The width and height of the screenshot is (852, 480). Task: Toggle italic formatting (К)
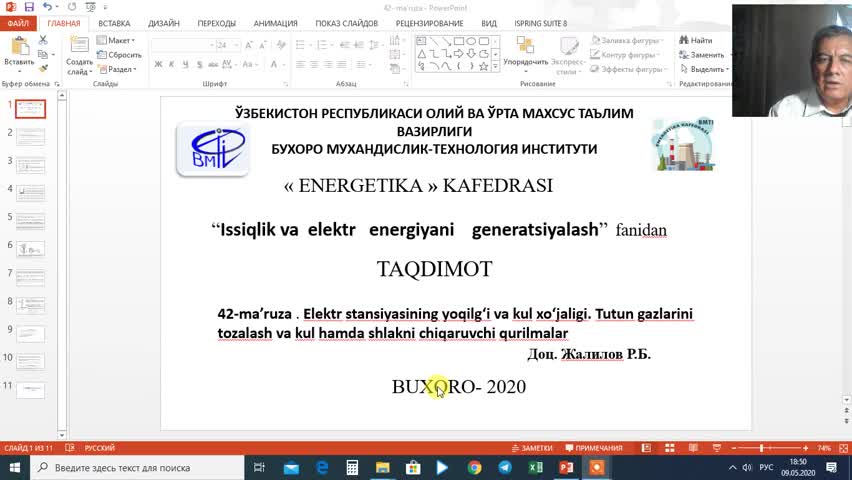coord(172,64)
